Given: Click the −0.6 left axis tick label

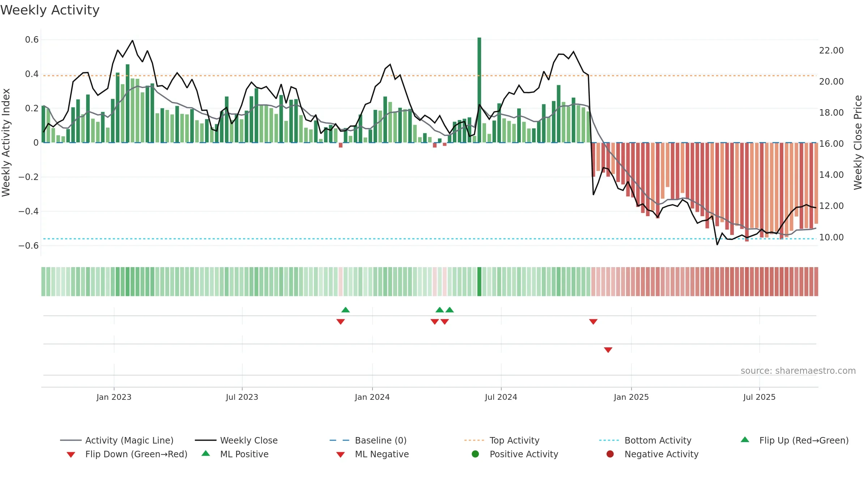Looking at the screenshot, I should click(29, 246).
